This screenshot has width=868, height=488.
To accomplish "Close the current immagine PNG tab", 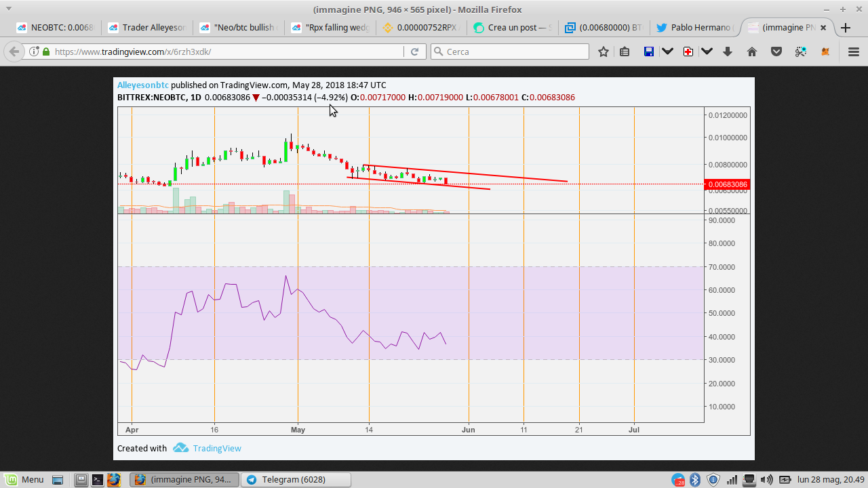I will [823, 28].
